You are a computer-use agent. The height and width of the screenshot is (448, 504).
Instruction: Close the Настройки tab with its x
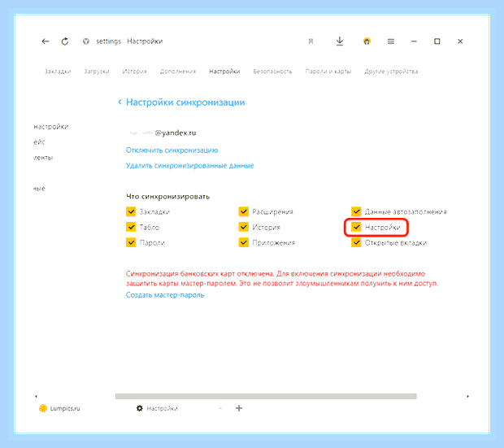click(x=220, y=408)
